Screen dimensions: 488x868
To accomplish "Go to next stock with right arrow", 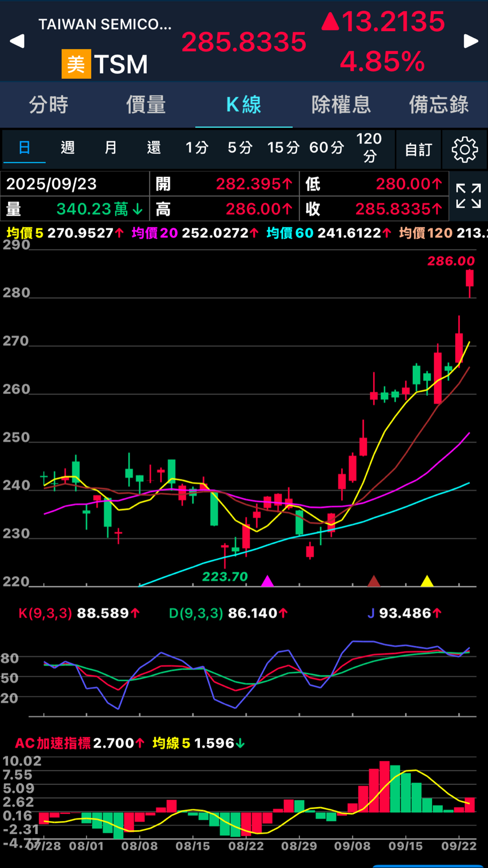I will click(471, 41).
